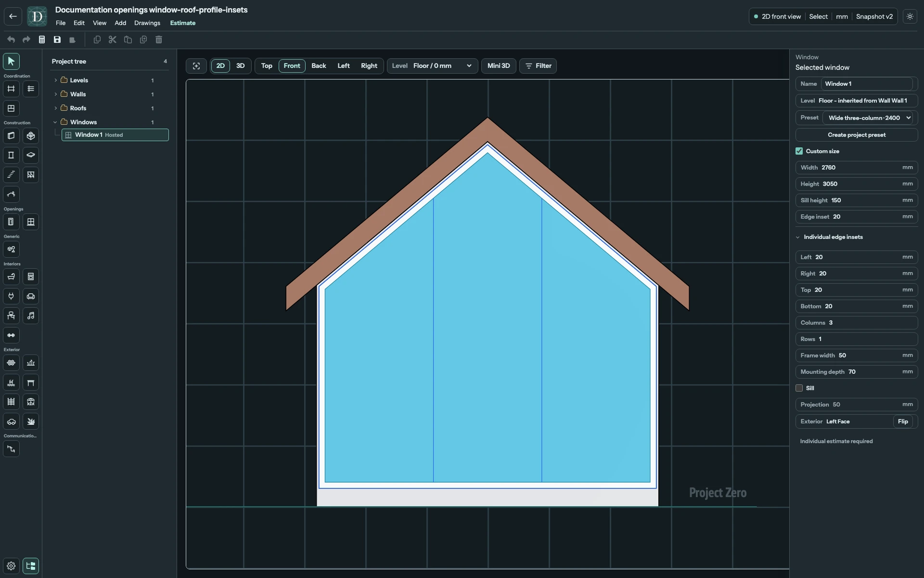Go back with the arrow button
The image size is (924, 578).
pos(13,16)
